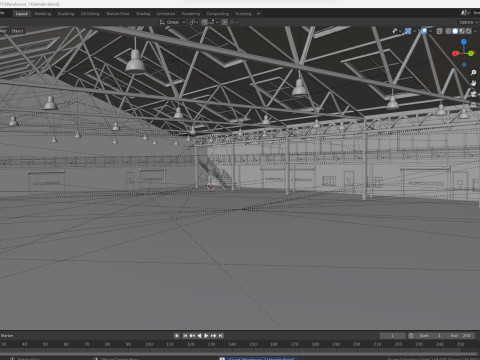Open the pivot point dropdown

coord(194,22)
